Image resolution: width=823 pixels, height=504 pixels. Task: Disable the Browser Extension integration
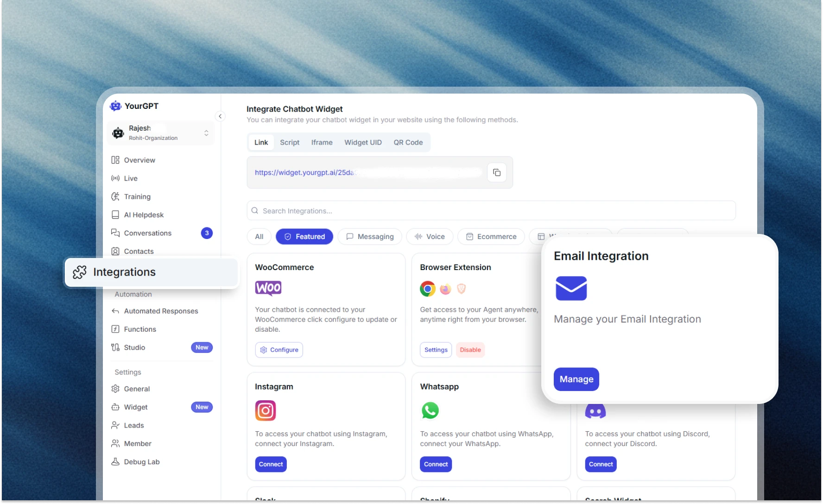[470, 350]
